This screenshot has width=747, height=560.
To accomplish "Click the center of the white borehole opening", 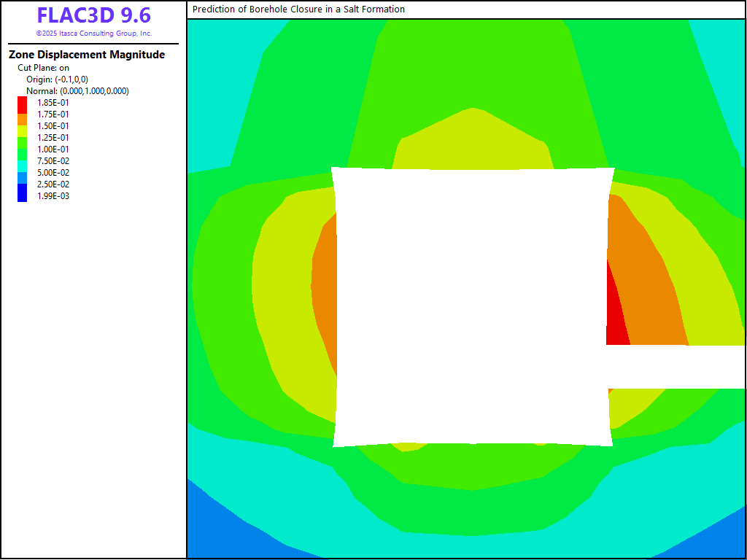I will click(473, 306).
